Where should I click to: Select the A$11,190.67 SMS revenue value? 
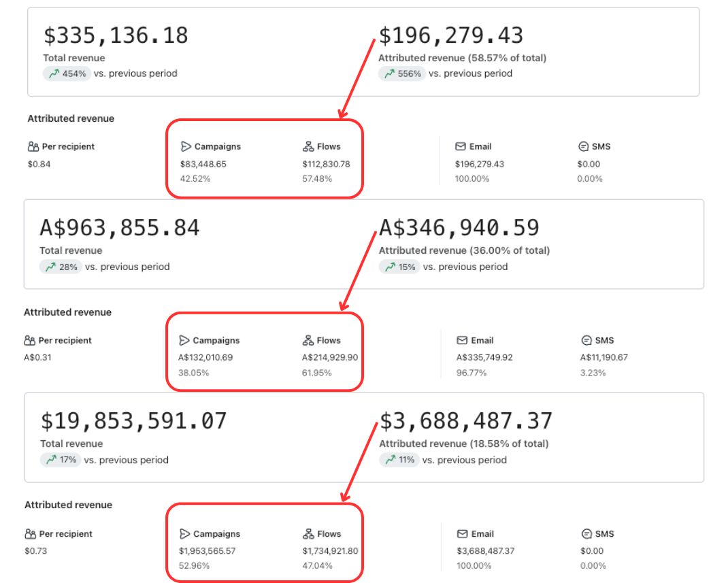[604, 357]
